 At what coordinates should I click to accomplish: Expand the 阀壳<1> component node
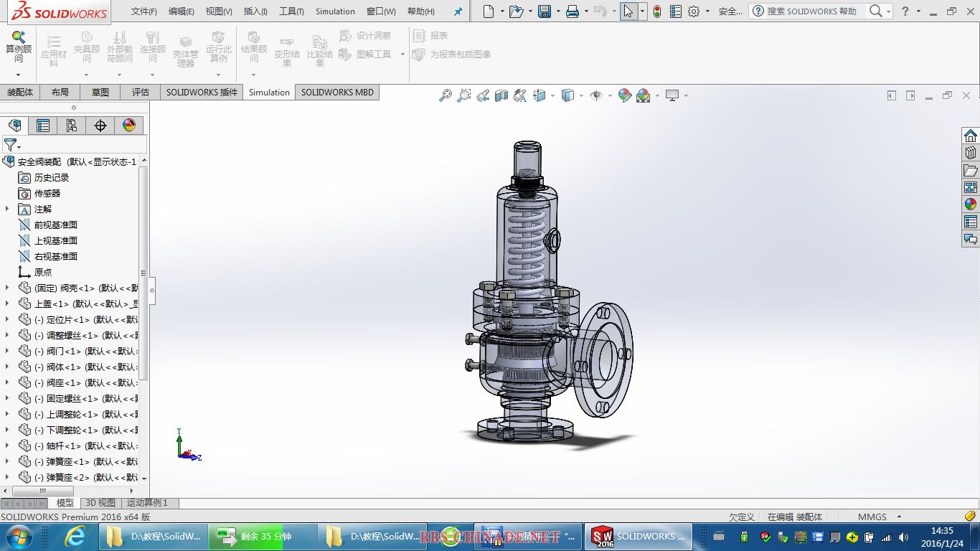click(7, 288)
